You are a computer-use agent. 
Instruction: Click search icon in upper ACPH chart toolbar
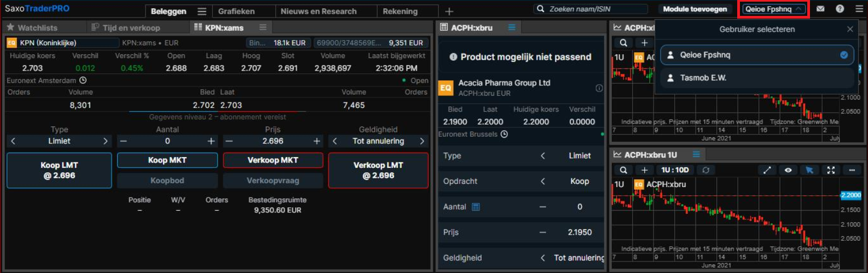click(623, 43)
